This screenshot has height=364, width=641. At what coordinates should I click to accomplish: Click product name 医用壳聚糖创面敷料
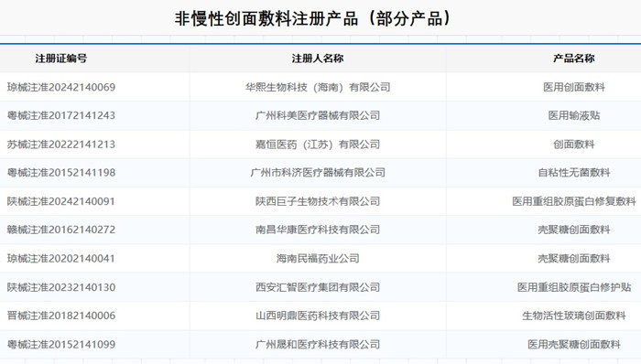tap(574, 344)
